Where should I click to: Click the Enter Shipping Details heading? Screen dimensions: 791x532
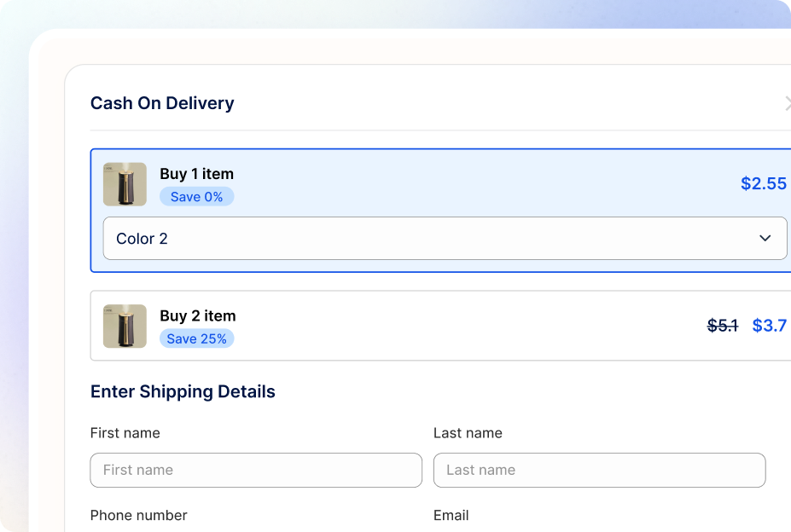click(x=183, y=391)
